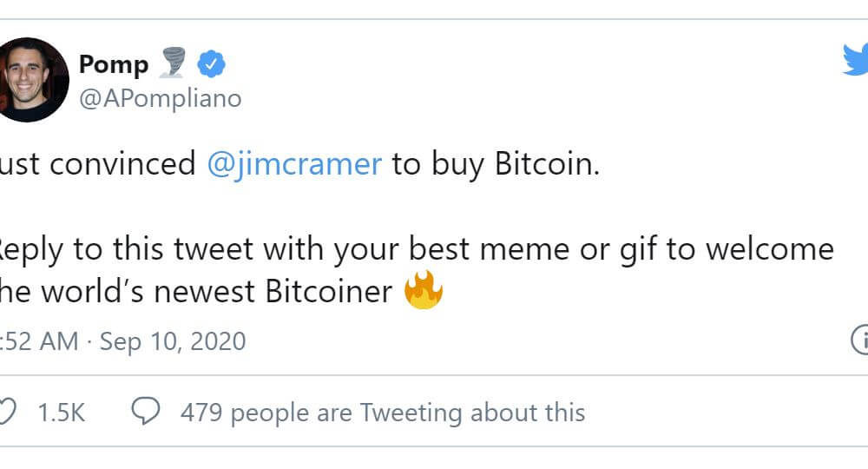Click the reply speech bubble icon
This screenshot has width=868, height=469.
point(146,411)
